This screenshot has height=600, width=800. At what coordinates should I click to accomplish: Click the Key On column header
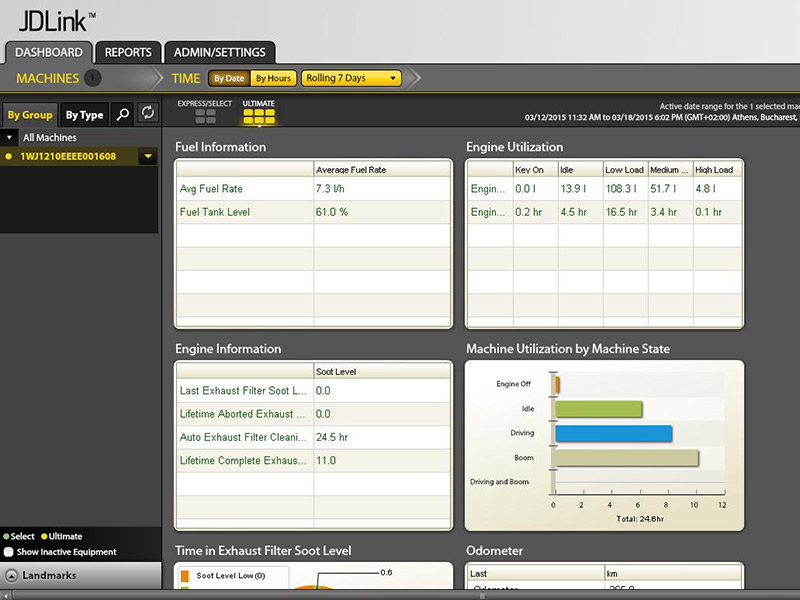tap(535, 170)
